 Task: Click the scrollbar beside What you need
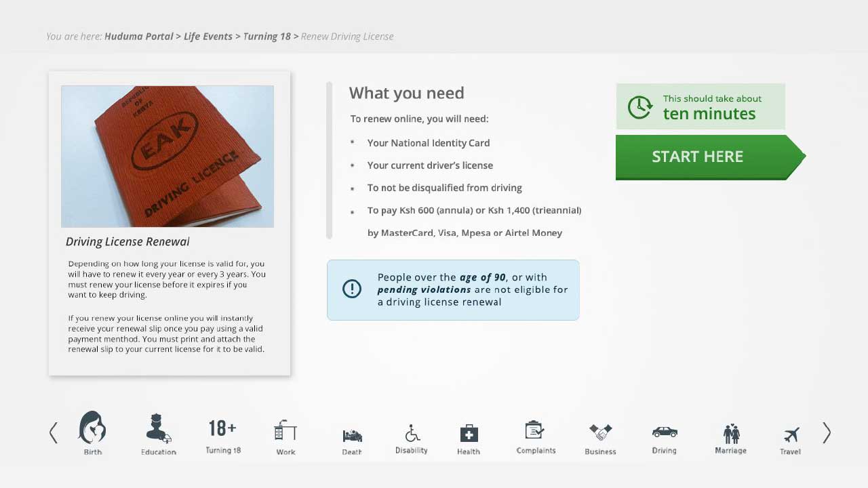tap(329, 160)
